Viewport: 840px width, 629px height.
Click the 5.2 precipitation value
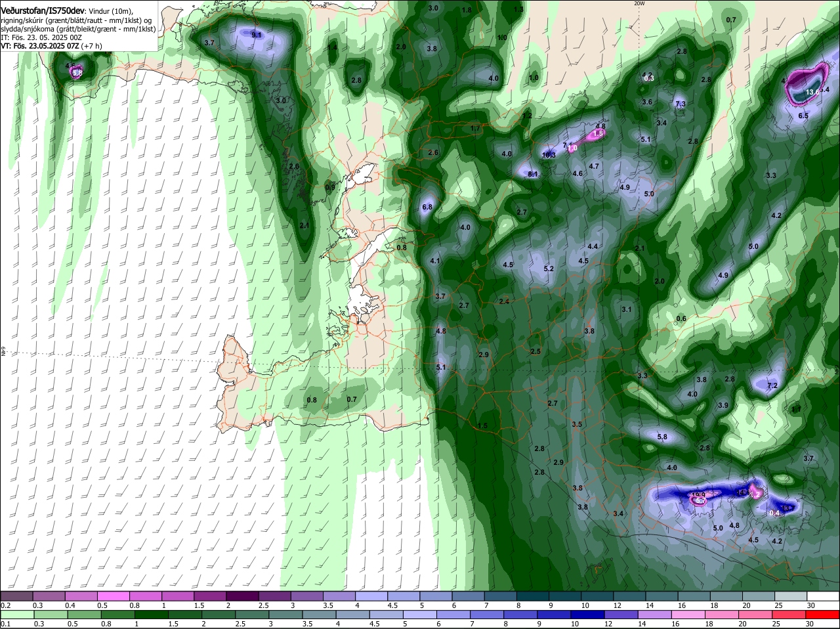549,269
